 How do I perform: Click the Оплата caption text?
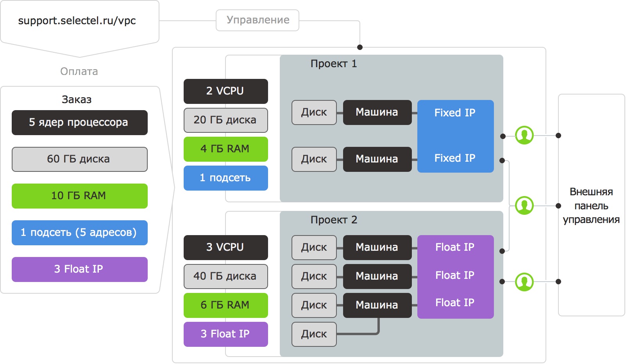(x=79, y=71)
